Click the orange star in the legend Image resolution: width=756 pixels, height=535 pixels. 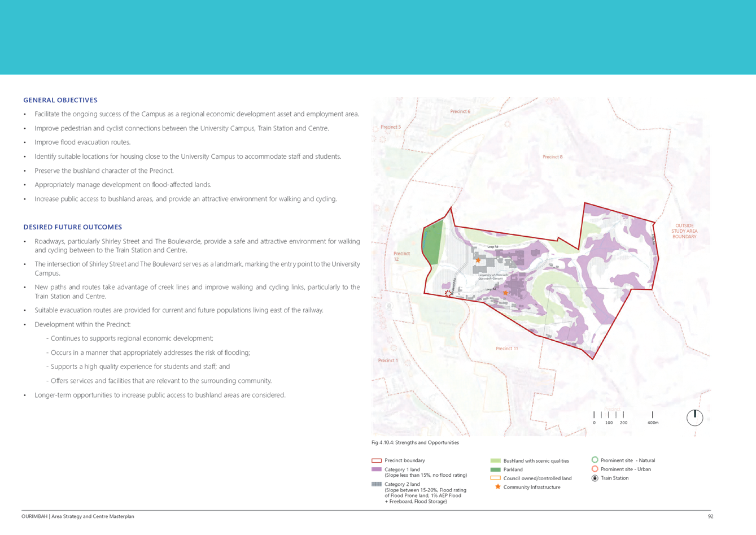(497, 486)
